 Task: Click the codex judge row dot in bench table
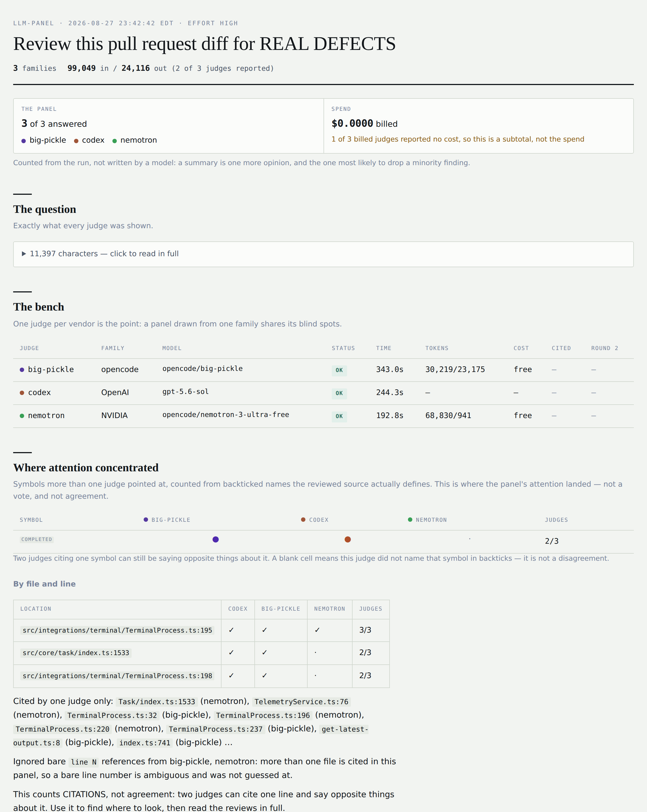click(x=22, y=393)
